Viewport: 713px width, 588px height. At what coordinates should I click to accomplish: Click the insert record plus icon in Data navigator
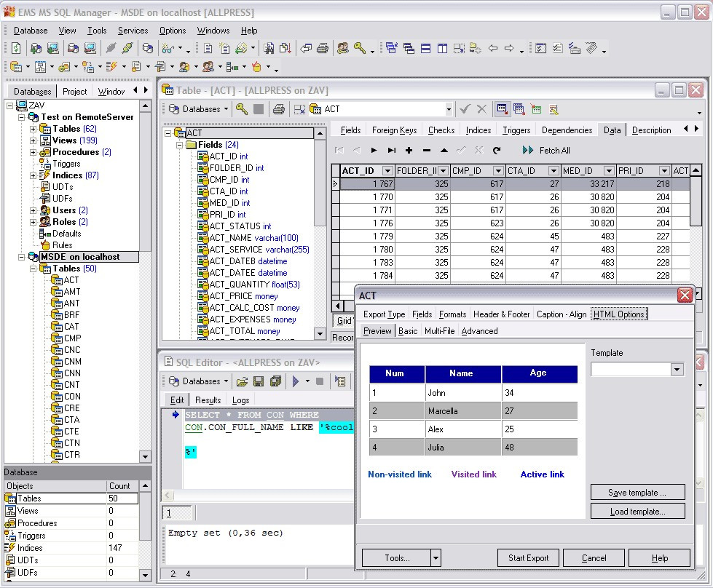(x=409, y=151)
